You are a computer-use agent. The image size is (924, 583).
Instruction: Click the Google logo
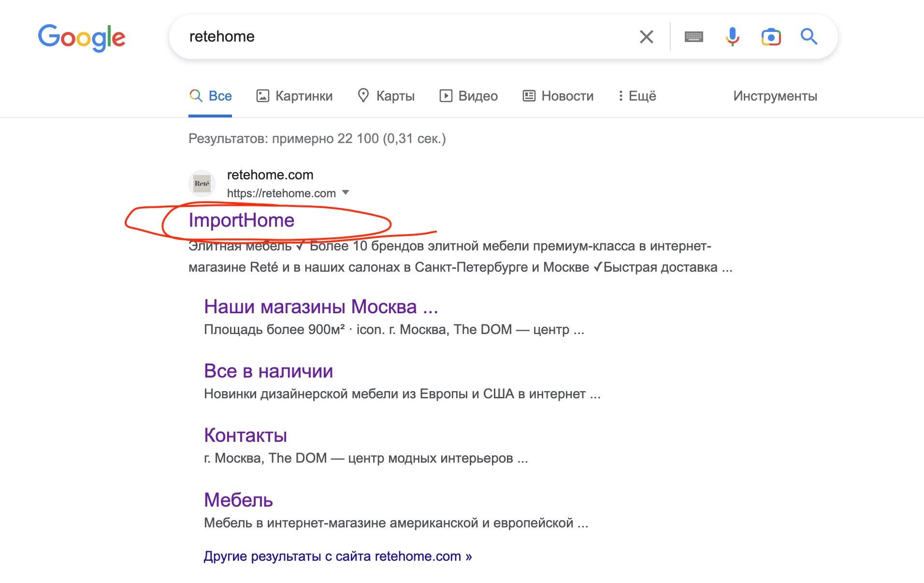(x=82, y=37)
